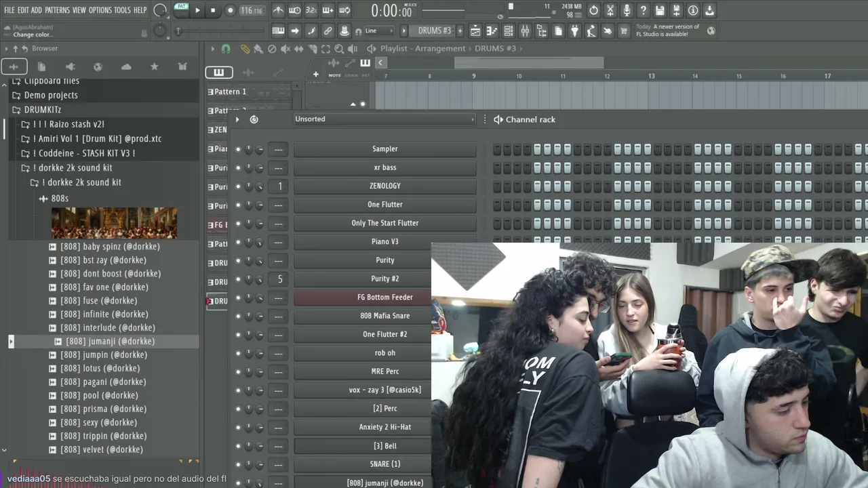Screen dimensions: 868x488
Task: Toggle typing keyboard to piano icon
Action: click(278, 31)
